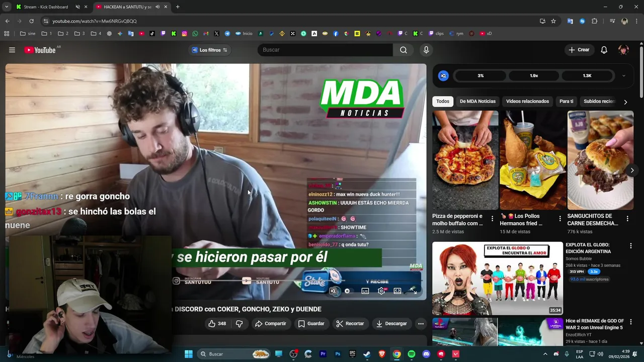Click the Guardar button
This screenshot has width=644, height=362.
coord(311,324)
